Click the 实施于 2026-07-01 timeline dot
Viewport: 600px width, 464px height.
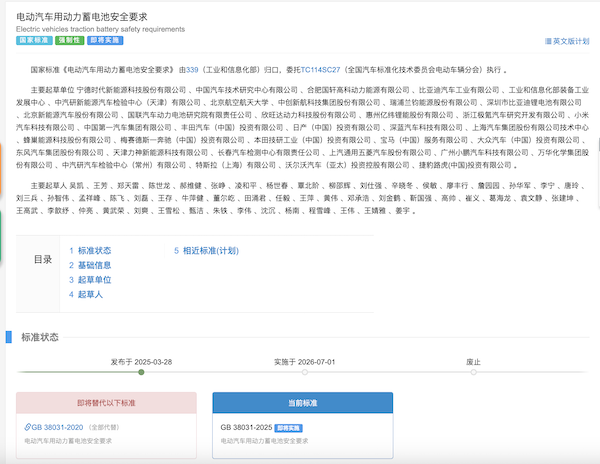point(303,372)
